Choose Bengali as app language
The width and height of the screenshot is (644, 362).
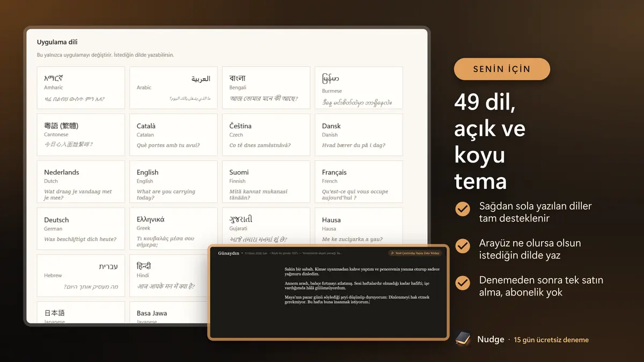coord(266,88)
